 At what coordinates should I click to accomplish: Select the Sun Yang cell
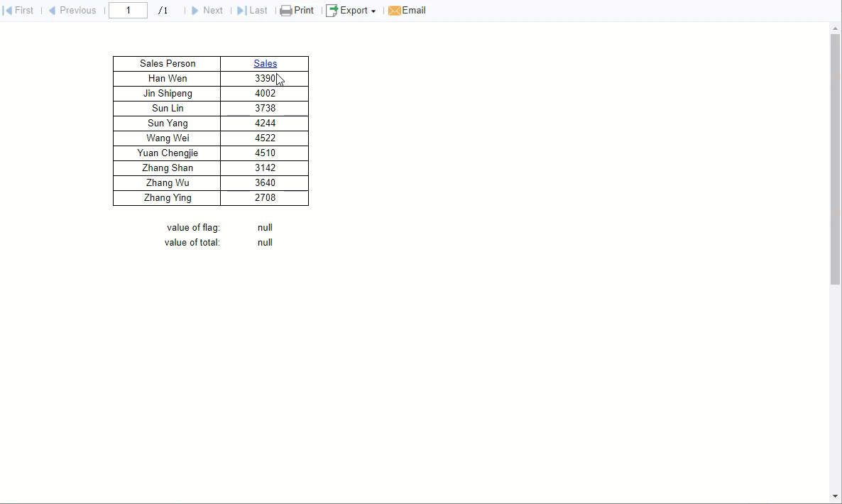pyautogui.click(x=167, y=124)
